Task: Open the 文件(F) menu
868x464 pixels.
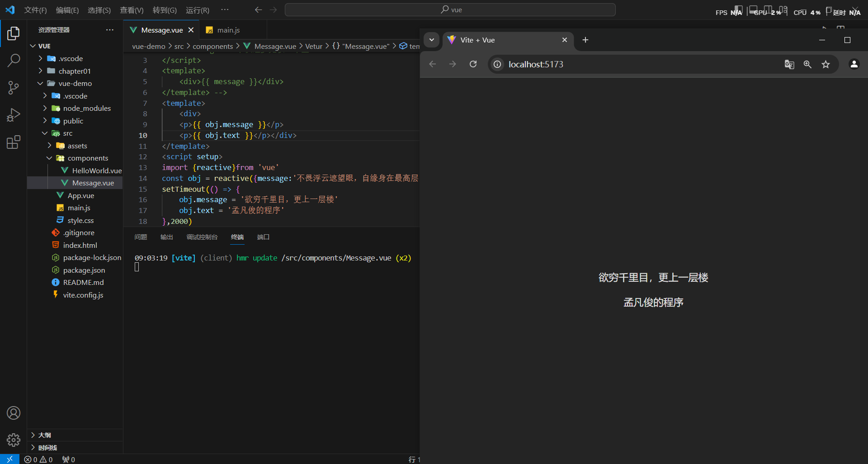Action: click(35, 10)
